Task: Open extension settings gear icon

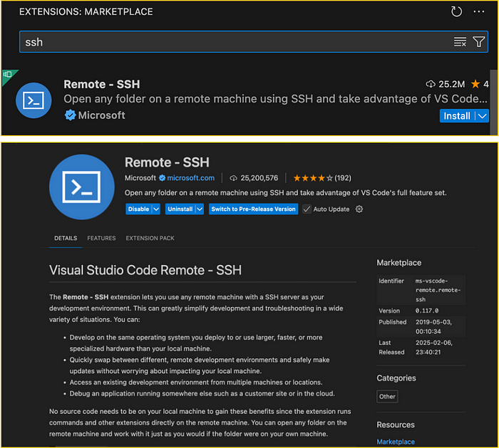Action: pos(359,209)
